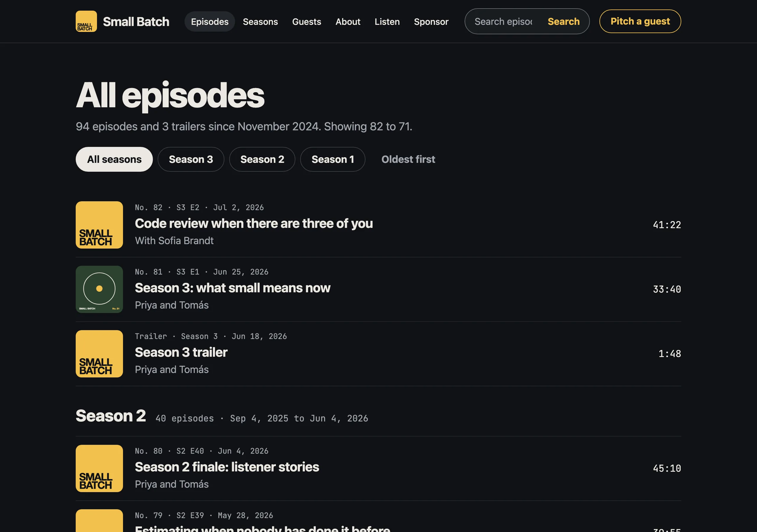The width and height of the screenshot is (757, 532).
Task: Filter by Season 3 pill
Action: pos(191,159)
